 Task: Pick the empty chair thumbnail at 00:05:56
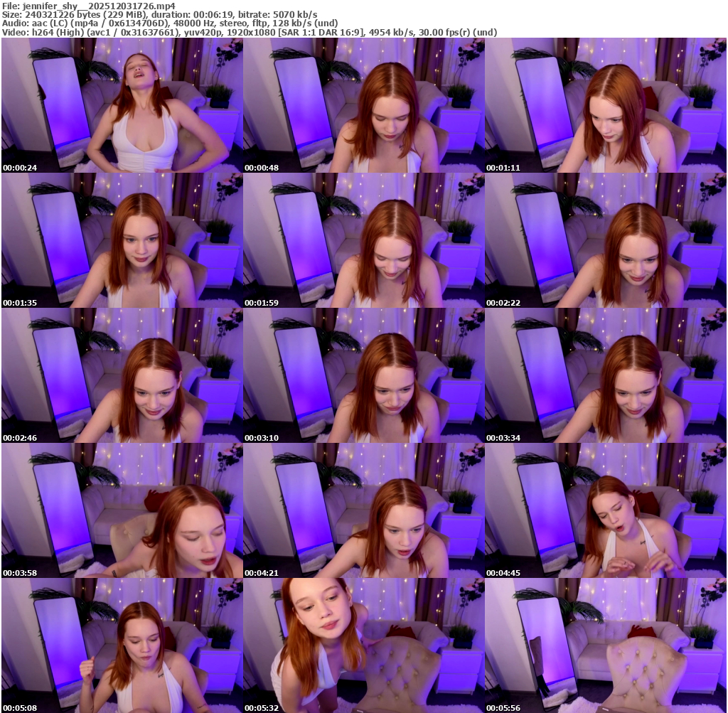tap(606, 645)
